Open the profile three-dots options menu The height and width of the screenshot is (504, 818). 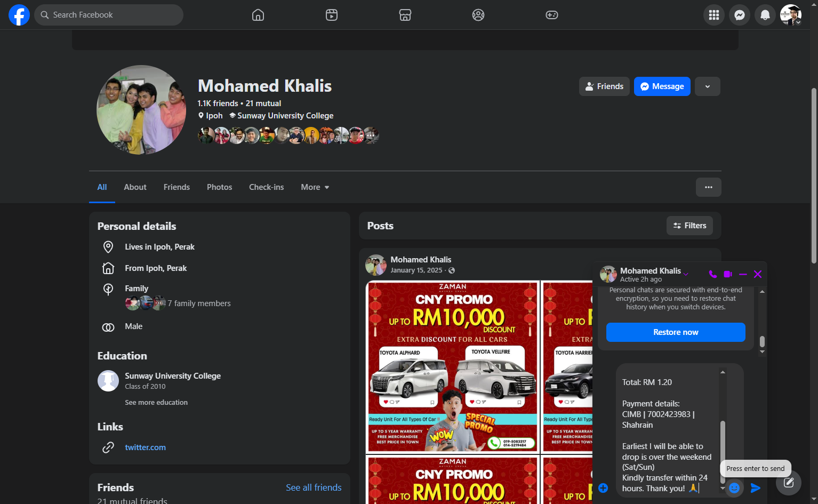[709, 187]
